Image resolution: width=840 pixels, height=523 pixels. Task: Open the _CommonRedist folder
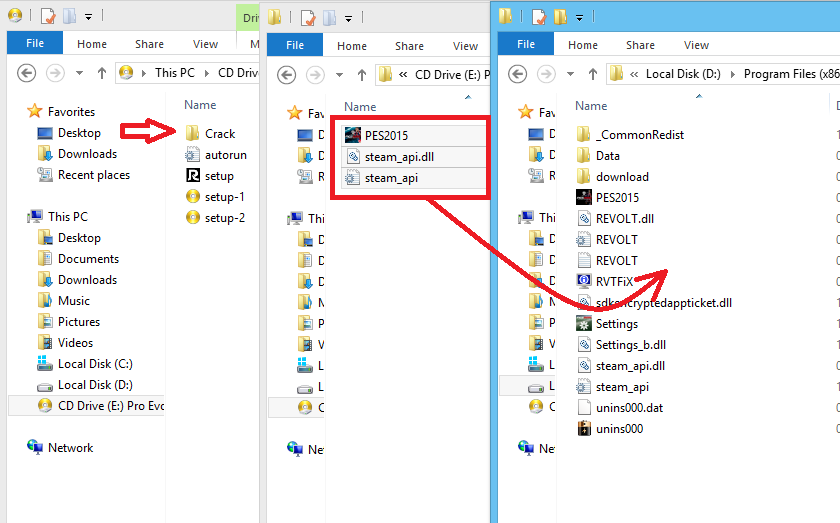(x=631, y=135)
